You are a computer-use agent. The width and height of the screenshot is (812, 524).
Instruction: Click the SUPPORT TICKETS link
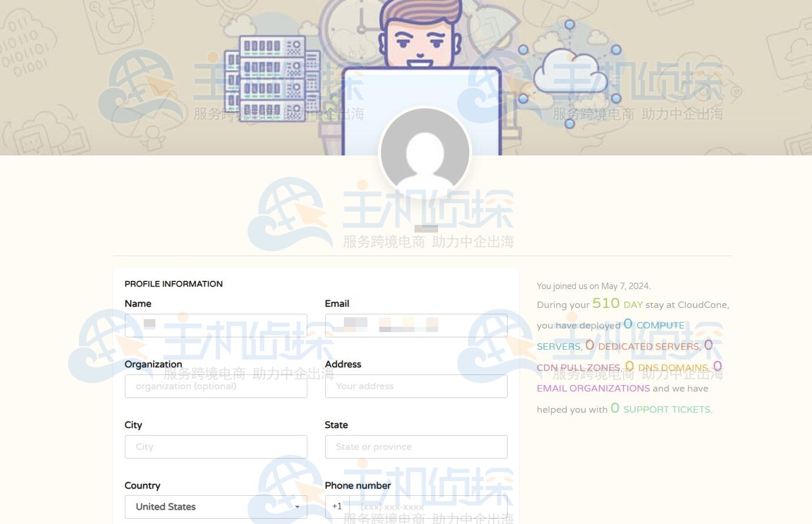point(667,410)
